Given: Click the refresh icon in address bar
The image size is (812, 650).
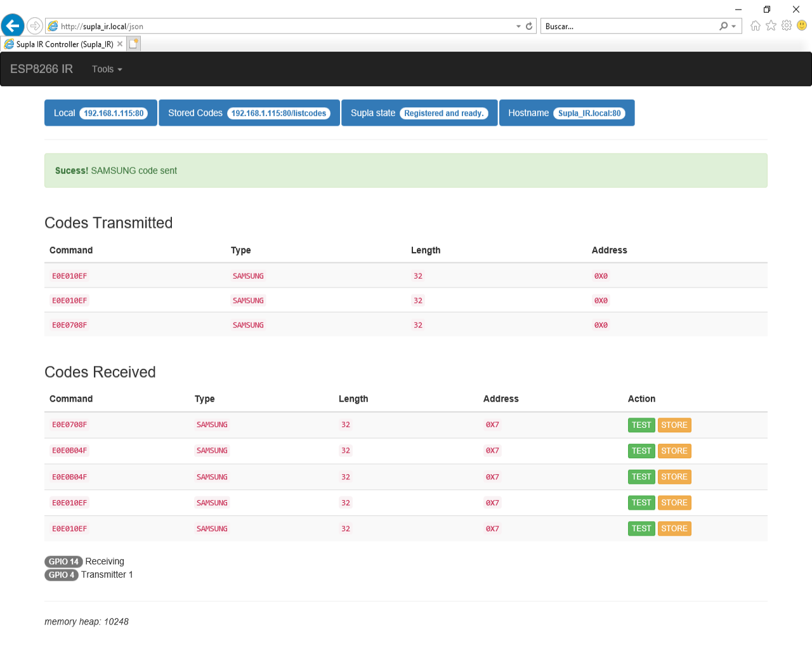Looking at the screenshot, I should [529, 26].
